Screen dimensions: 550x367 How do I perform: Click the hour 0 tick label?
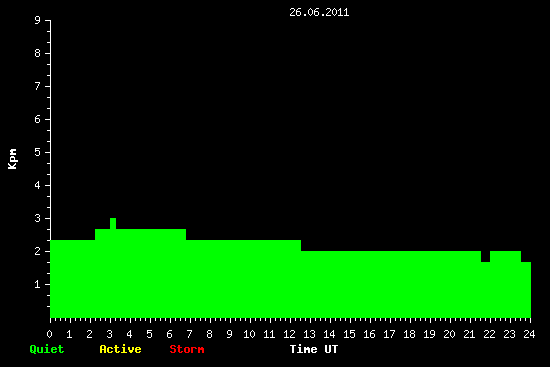(x=49, y=334)
